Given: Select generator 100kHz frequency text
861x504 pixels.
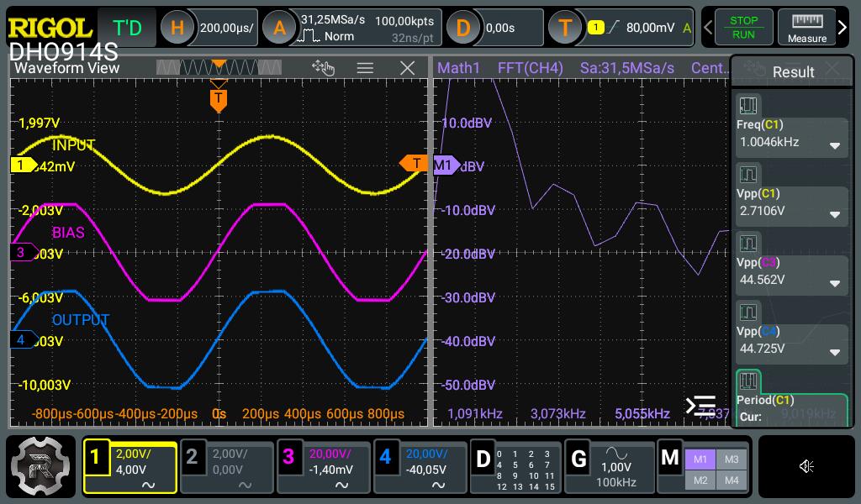Looking at the screenshot, I should [616, 482].
